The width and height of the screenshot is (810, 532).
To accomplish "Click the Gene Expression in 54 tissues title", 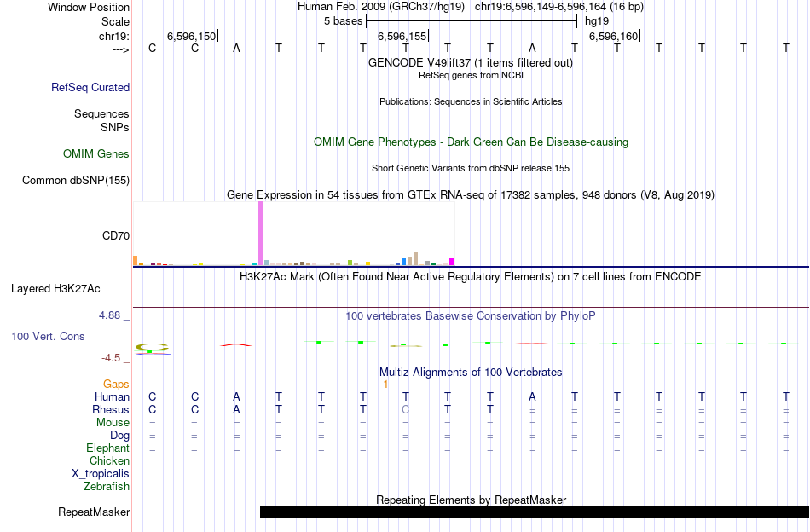I will pyautogui.click(x=471, y=194).
